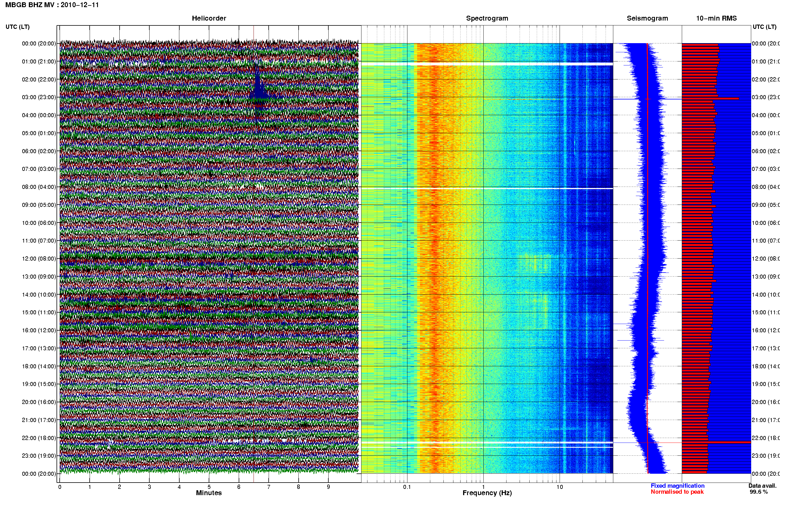Click the '15:00 (11:00)' time label
Image resolution: width=812 pixels, height=508 pixels.
(39, 312)
